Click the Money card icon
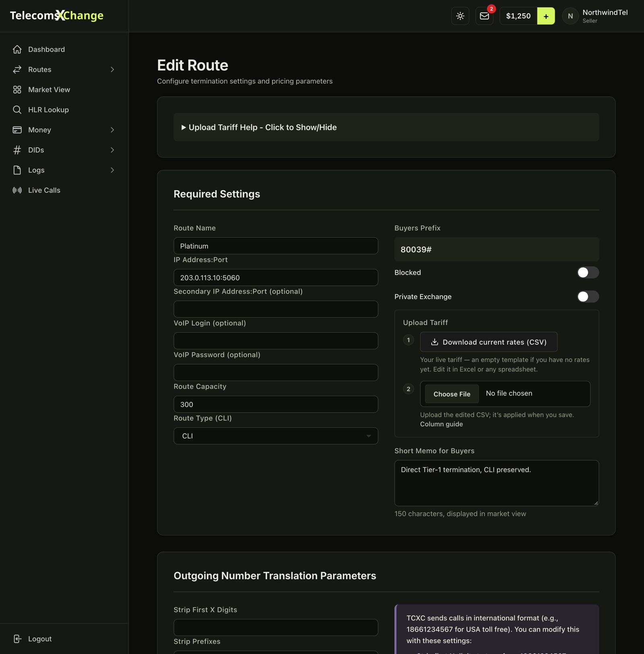This screenshot has height=654, width=644. click(17, 130)
